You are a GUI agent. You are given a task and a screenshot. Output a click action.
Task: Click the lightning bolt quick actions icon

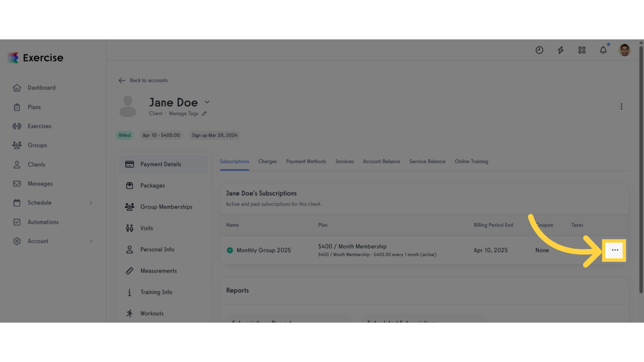(560, 50)
